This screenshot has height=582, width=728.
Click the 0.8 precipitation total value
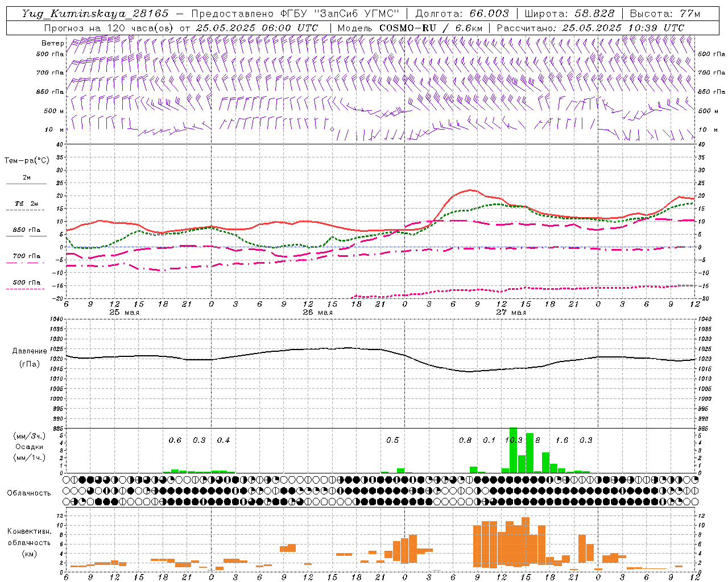click(x=465, y=440)
